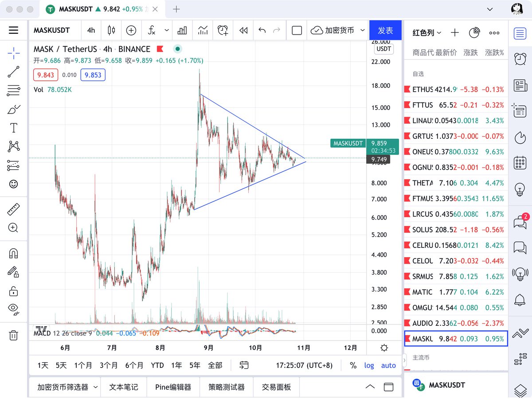The width and height of the screenshot is (532, 399).
Task: Open the hamburger main menu
Action: tap(14, 30)
